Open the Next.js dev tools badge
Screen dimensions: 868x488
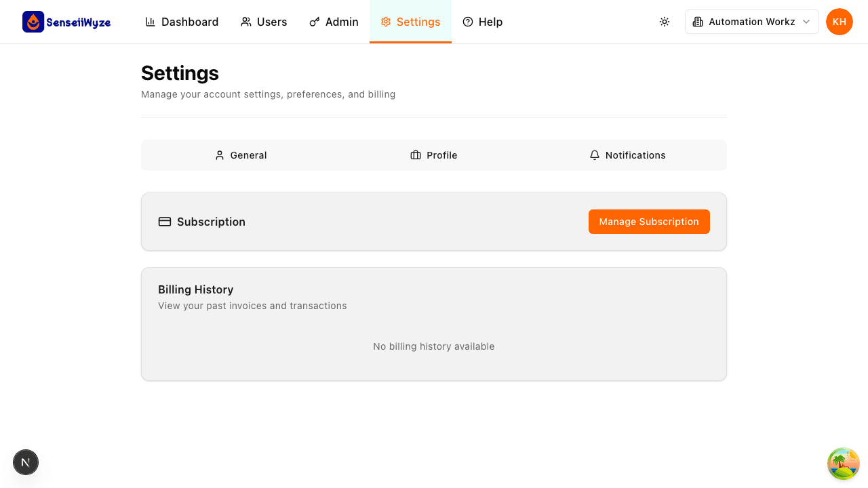(26, 462)
